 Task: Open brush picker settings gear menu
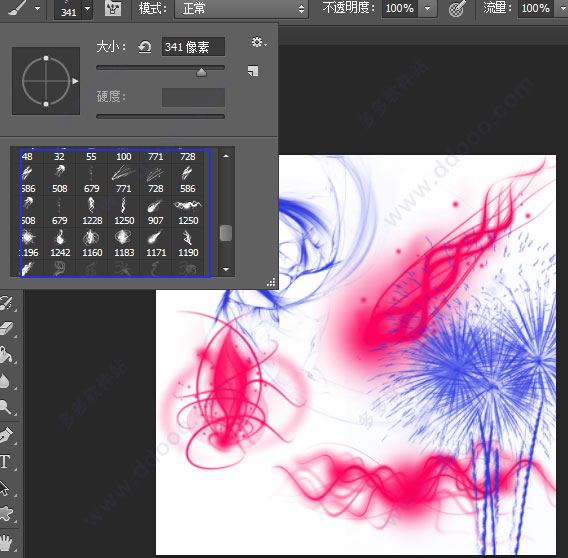pyautogui.click(x=259, y=42)
